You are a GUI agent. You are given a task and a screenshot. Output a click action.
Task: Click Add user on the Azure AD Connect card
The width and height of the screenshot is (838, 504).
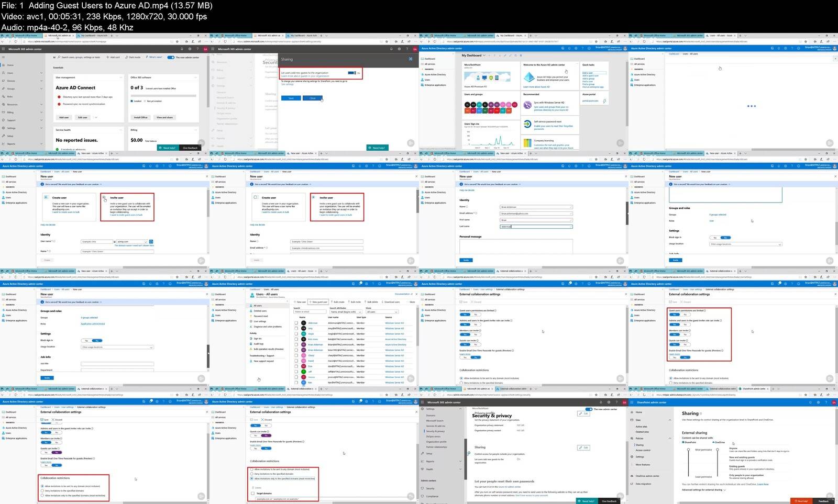click(x=63, y=117)
